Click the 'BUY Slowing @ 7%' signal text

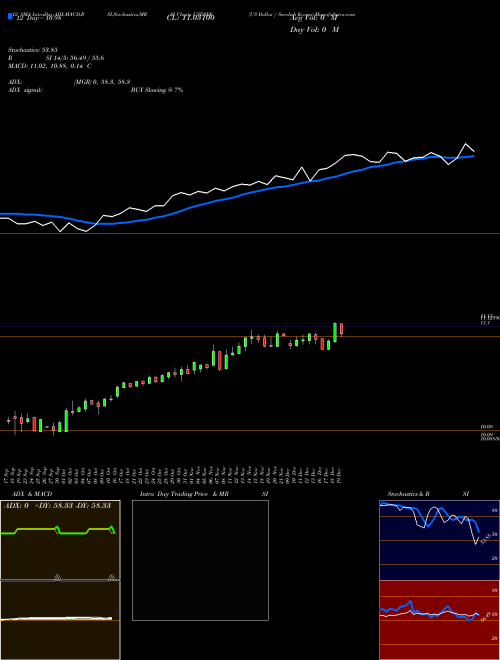click(x=157, y=90)
